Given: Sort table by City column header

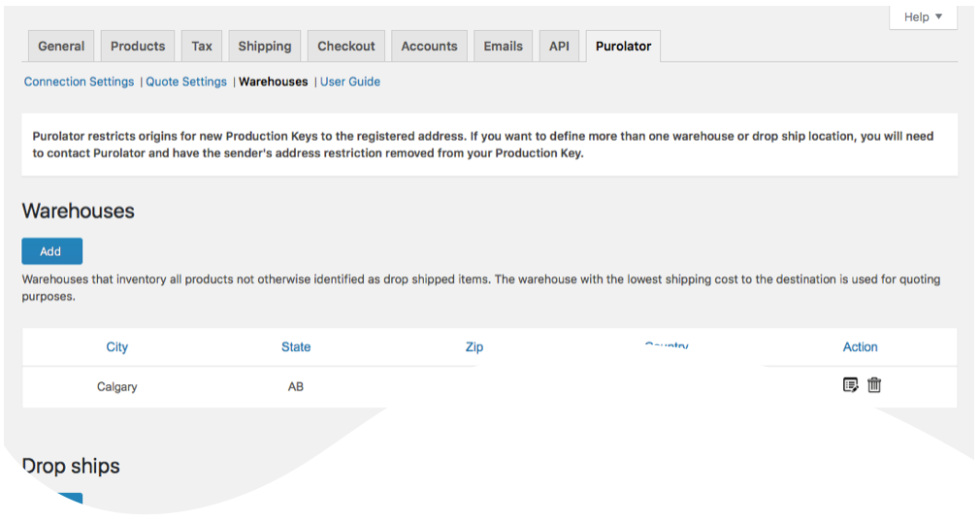Looking at the screenshot, I should (117, 346).
